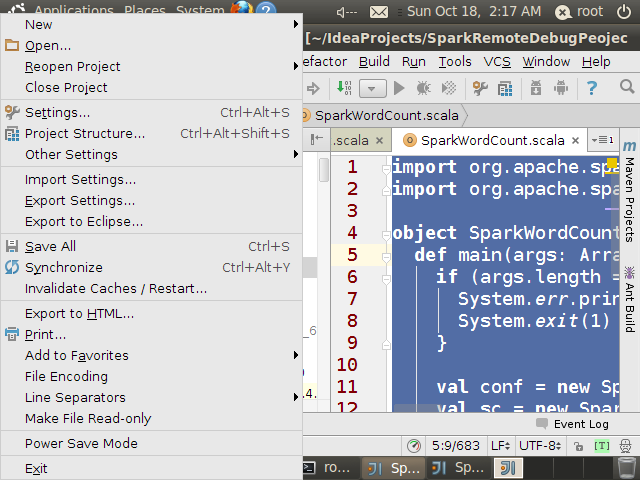Click the Search Everywhere magnifier icon
Image resolution: width=640 pixels, height=480 pixels.
coord(627,87)
